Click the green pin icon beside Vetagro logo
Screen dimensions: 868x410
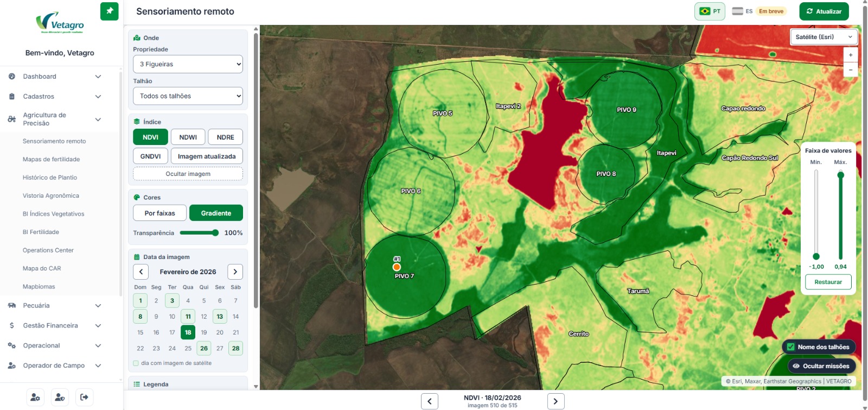coord(109,11)
